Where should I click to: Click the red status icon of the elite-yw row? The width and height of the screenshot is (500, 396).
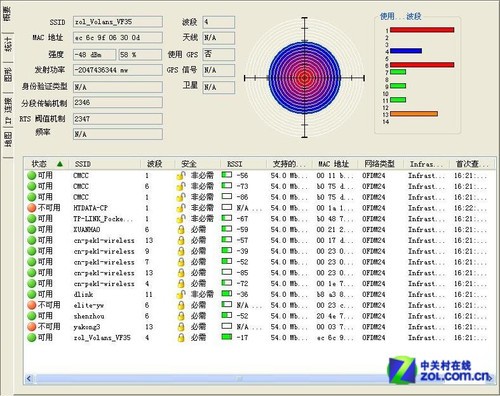pyautogui.click(x=31, y=305)
